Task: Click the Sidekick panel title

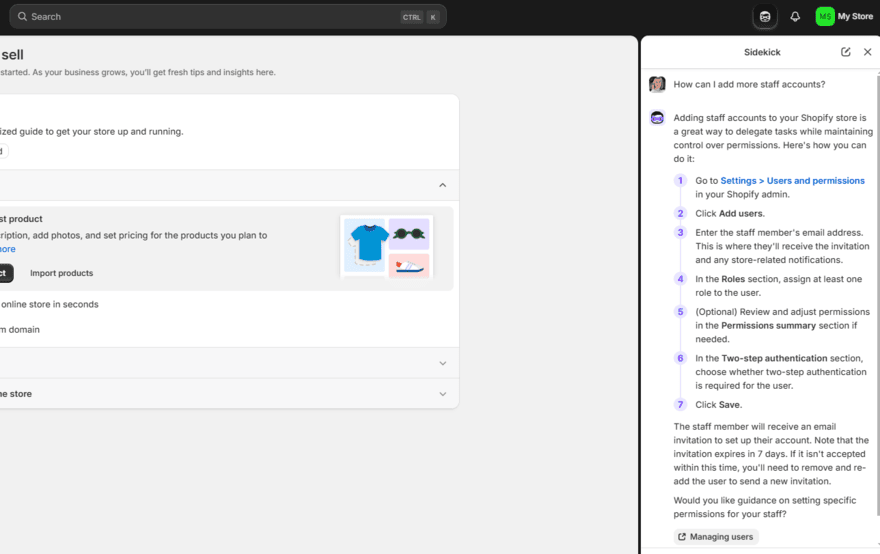Action: pos(762,52)
